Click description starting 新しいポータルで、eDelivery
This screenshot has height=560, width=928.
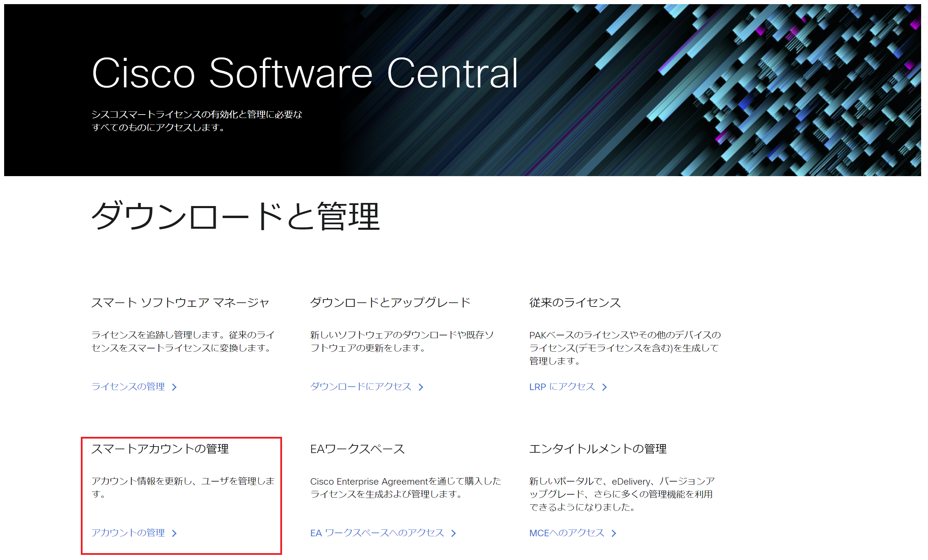pyautogui.click(x=622, y=494)
